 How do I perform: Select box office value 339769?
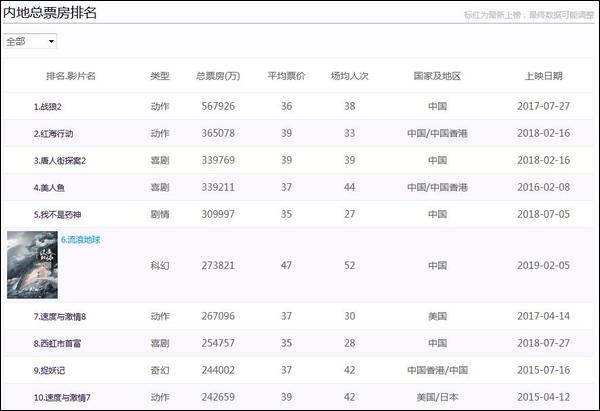pyautogui.click(x=218, y=160)
